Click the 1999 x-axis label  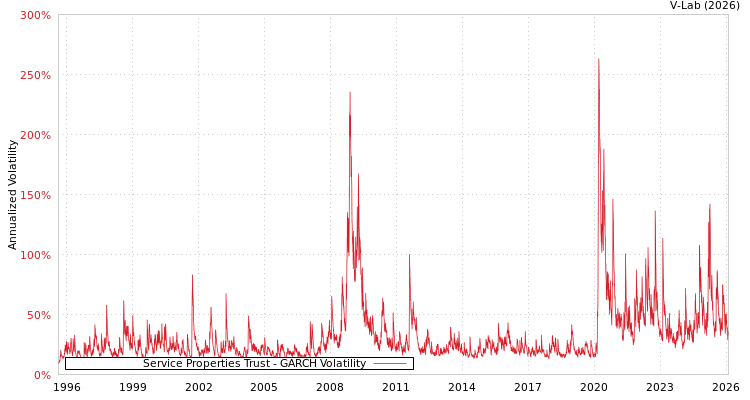(x=132, y=387)
